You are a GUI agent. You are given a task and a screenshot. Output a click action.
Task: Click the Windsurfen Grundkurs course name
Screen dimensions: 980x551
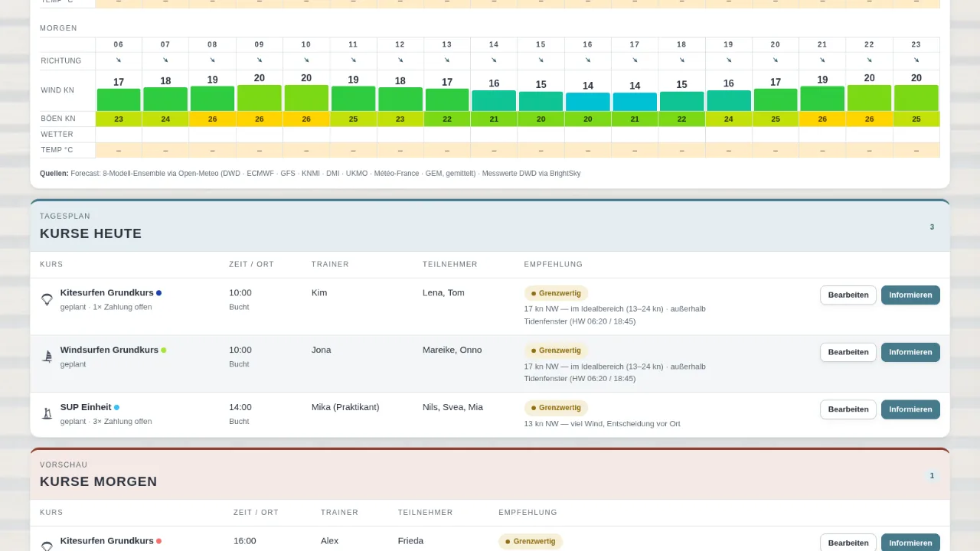109,350
